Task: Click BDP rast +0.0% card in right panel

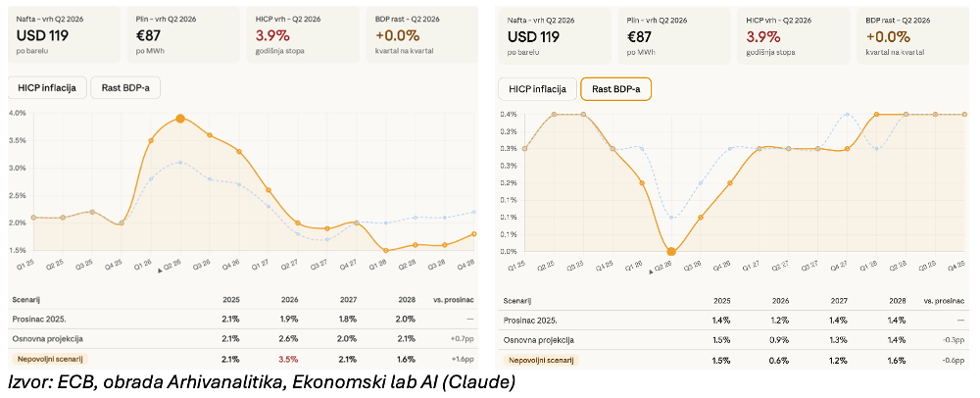Action: click(x=914, y=35)
